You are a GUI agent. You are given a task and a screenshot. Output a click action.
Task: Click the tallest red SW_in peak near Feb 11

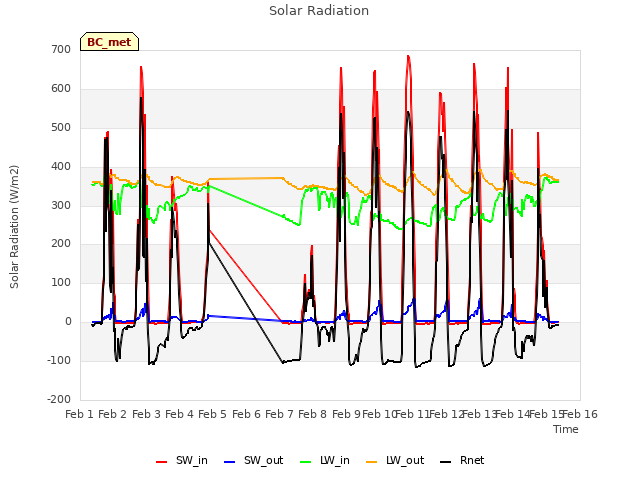pos(408,56)
